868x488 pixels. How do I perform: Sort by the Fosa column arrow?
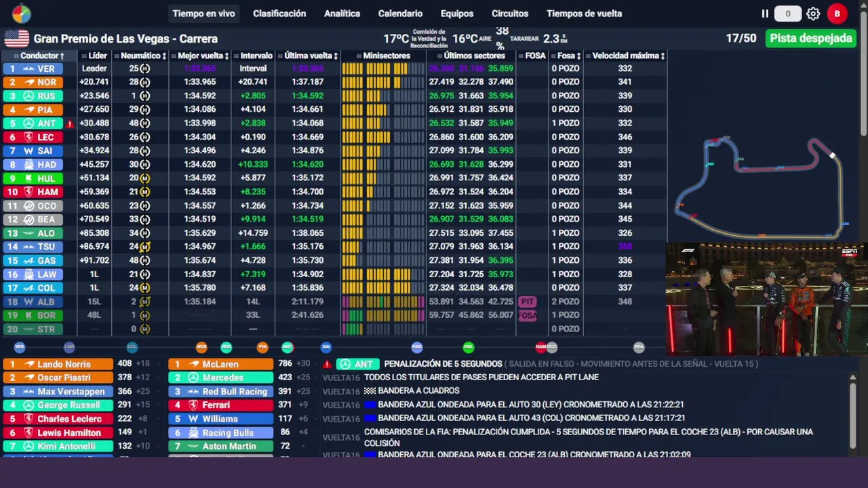pyautogui.click(x=578, y=56)
